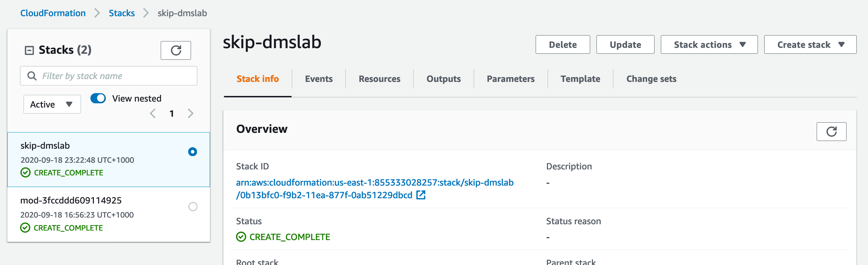Switch to the Stack info tab
868x265 pixels.
point(258,79)
